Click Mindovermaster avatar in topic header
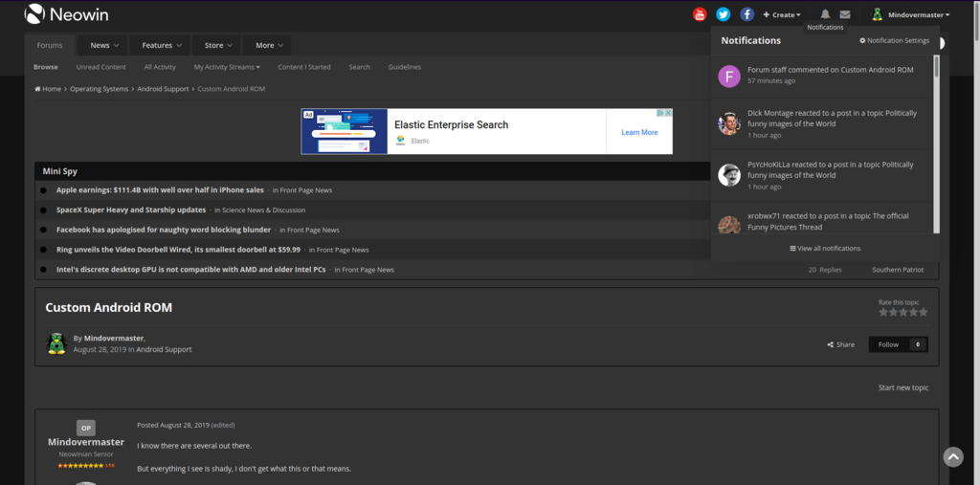Screen dimensions: 980x485 [56, 343]
